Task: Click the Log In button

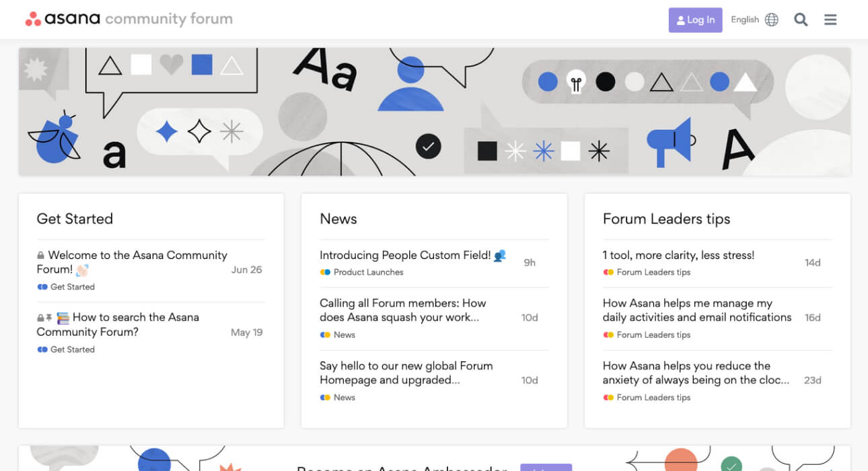Action: coord(695,20)
